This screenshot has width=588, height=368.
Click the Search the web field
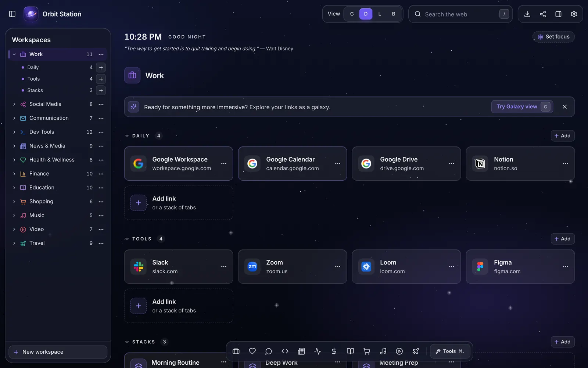(x=460, y=14)
